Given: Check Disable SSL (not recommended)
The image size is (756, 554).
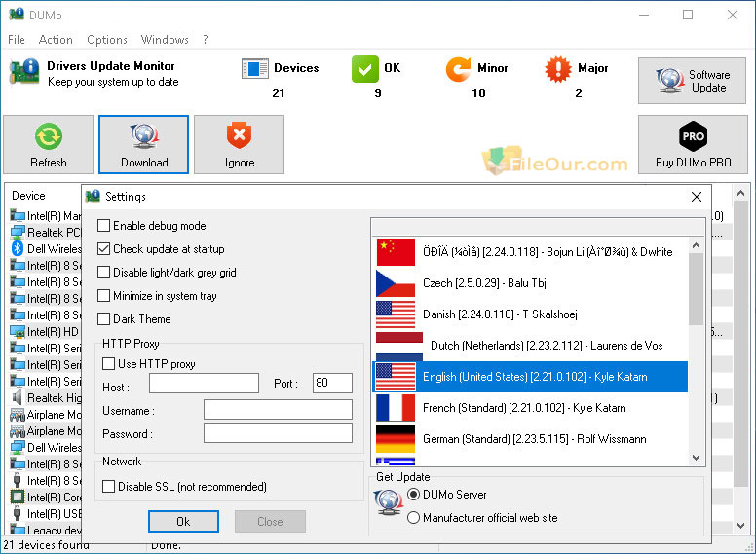Looking at the screenshot, I should 108,487.
